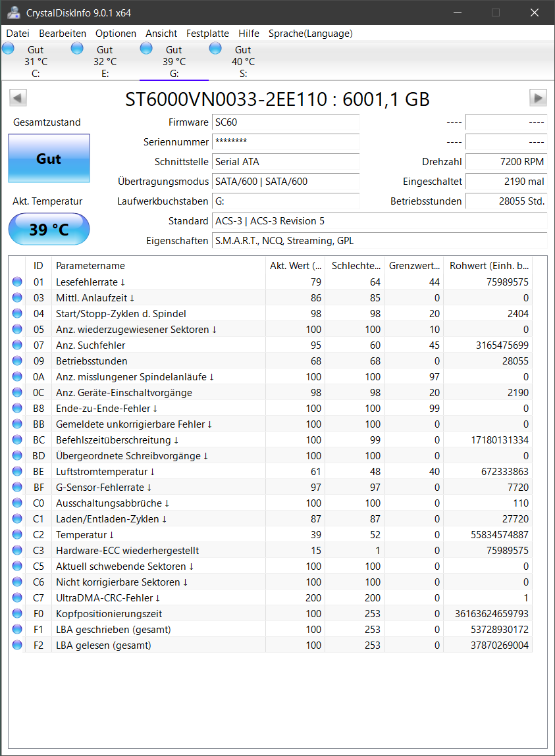Click status icon for Übergeordnete Schreibvorgänge row
The height and width of the screenshot is (756, 555).
coord(17,455)
